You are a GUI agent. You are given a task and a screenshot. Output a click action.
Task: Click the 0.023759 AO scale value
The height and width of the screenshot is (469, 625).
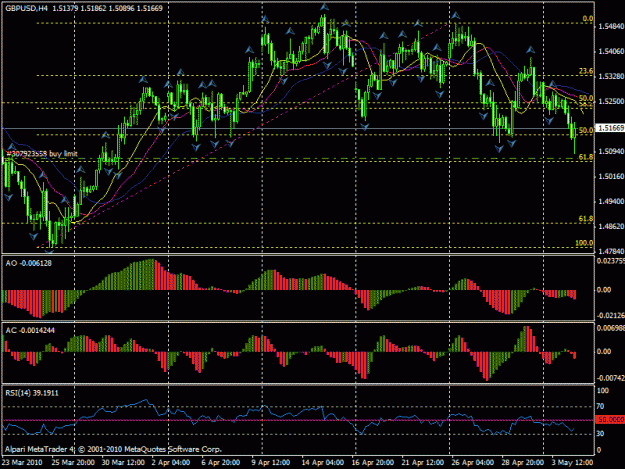[611, 261]
